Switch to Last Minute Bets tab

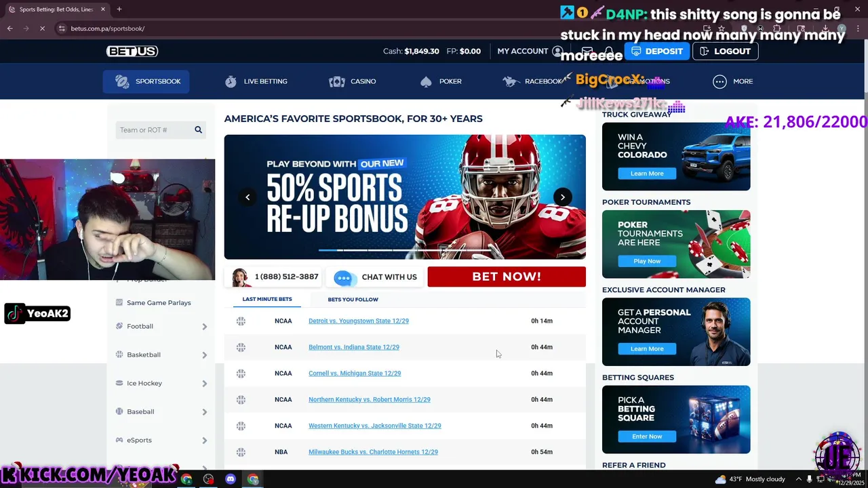[267, 299]
